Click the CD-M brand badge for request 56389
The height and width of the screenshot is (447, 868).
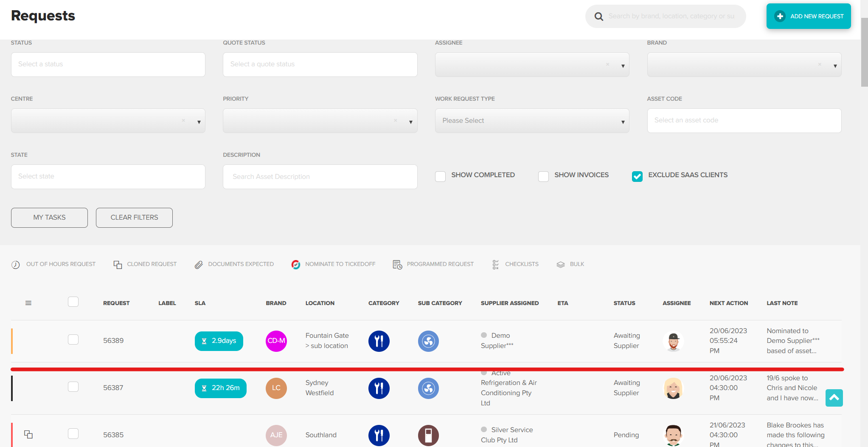276,341
